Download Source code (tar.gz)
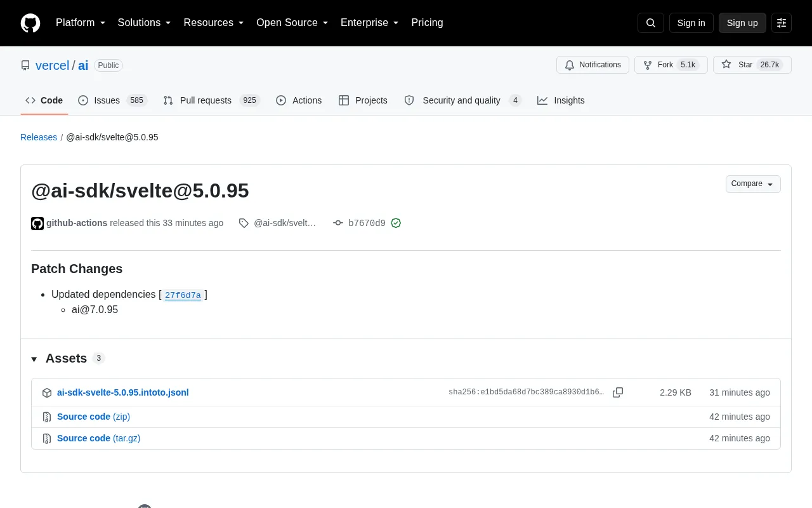 tap(99, 438)
